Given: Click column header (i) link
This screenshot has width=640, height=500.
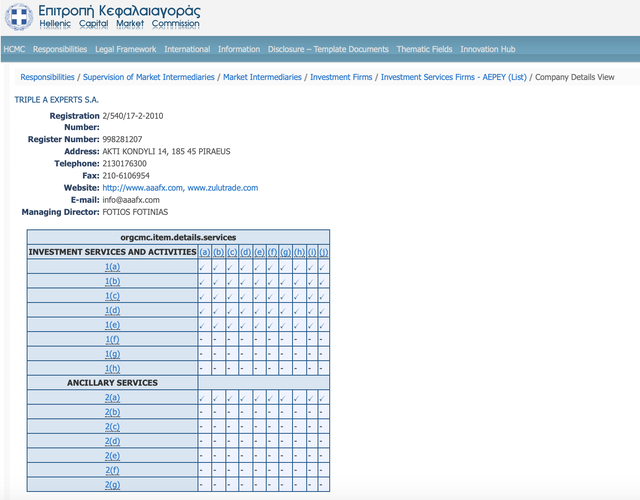Looking at the screenshot, I should pos(312,252).
